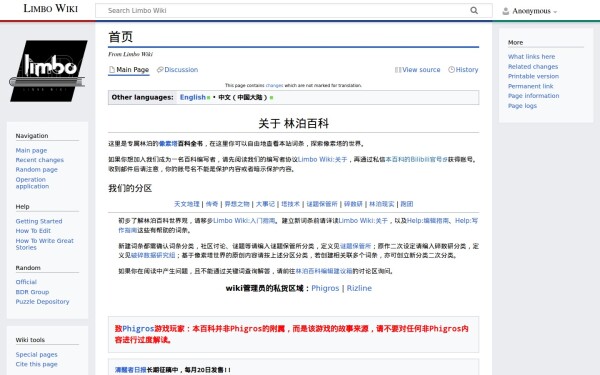Open Related changes link
The height and width of the screenshot is (375, 600).
(533, 67)
